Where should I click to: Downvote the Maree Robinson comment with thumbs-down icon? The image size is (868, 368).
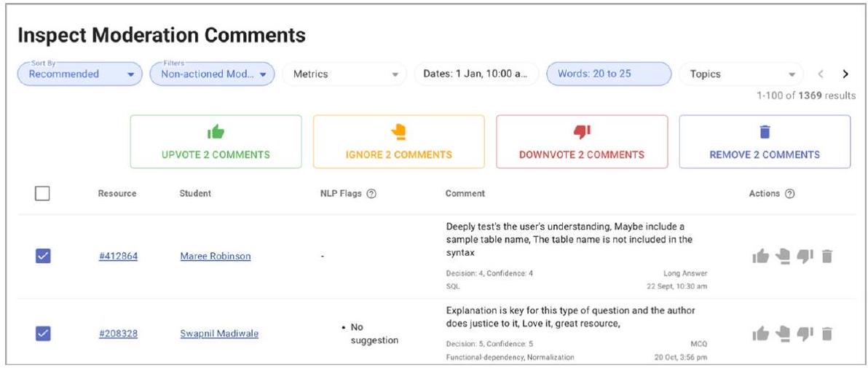pyautogui.click(x=805, y=256)
